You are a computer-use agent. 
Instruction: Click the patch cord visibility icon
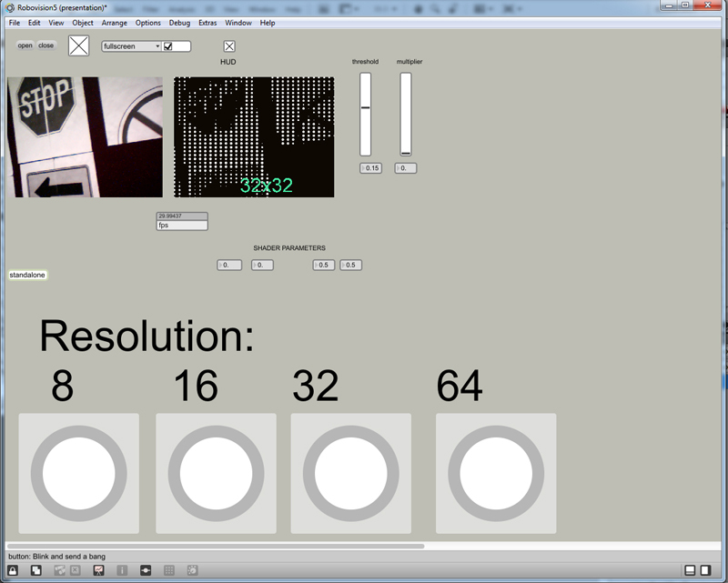coord(146,570)
